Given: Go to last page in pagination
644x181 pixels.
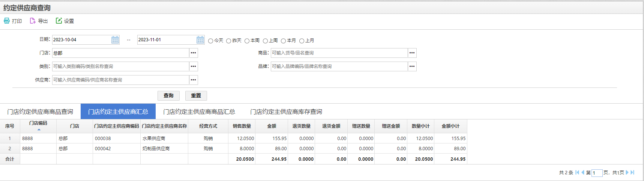Looking at the screenshot, I should 632,172.
